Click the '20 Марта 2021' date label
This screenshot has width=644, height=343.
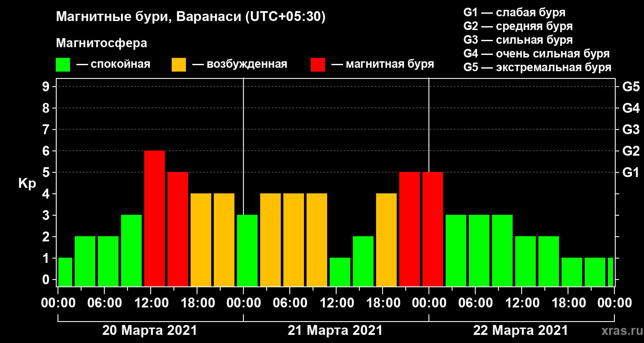click(x=149, y=331)
